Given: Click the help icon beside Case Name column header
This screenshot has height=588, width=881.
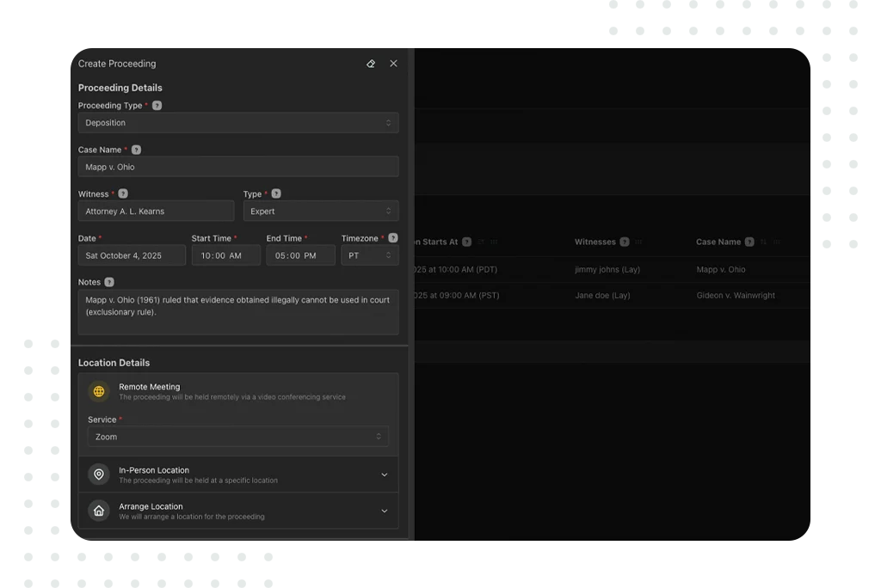Looking at the screenshot, I should coord(749,242).
